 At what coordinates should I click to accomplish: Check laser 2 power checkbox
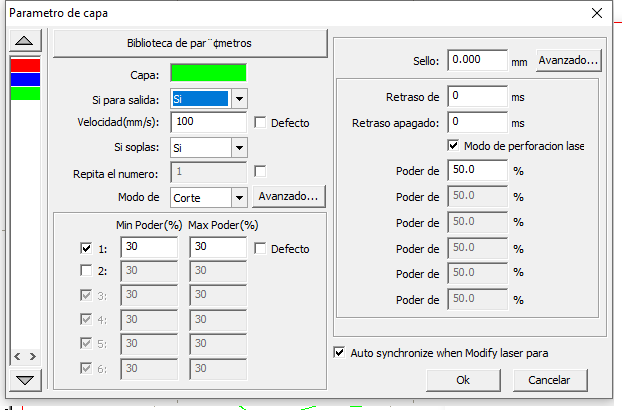point(86,270)
